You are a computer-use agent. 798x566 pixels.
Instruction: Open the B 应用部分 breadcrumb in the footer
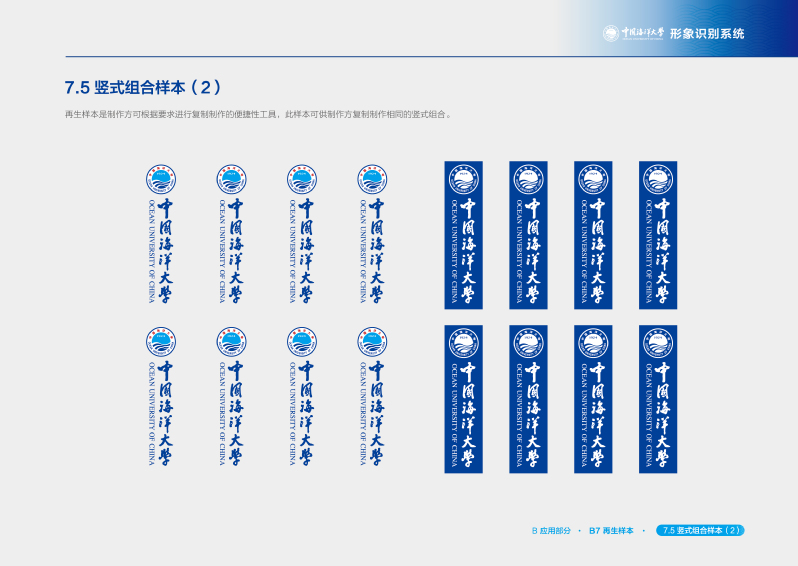coord(551,530)
